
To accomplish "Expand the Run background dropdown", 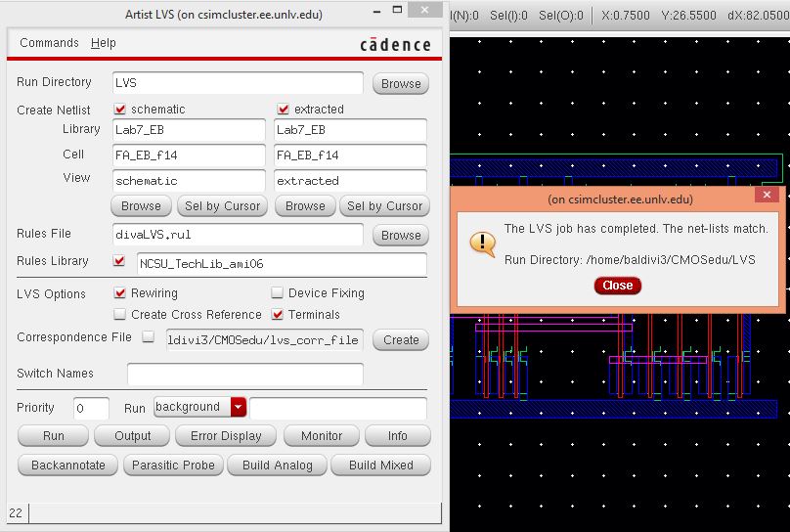I will coord(238,407).
